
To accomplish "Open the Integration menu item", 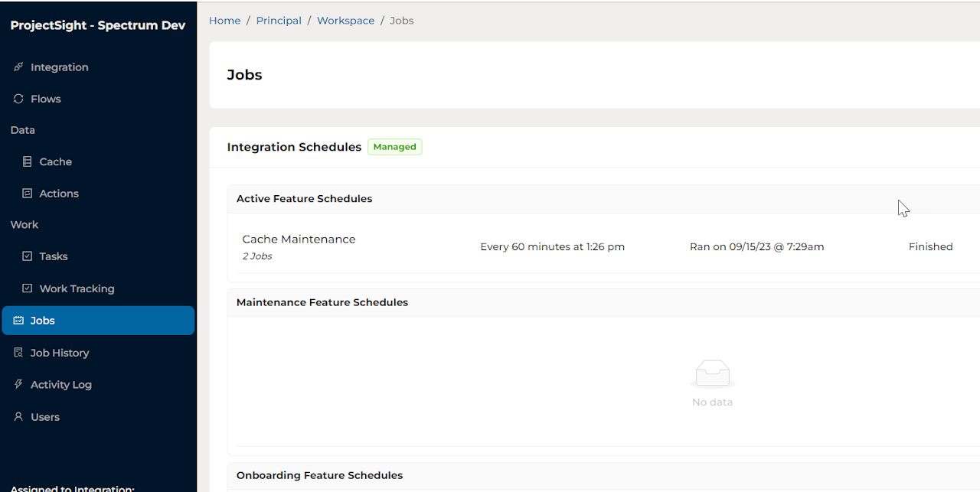I will tap(98, 67).
